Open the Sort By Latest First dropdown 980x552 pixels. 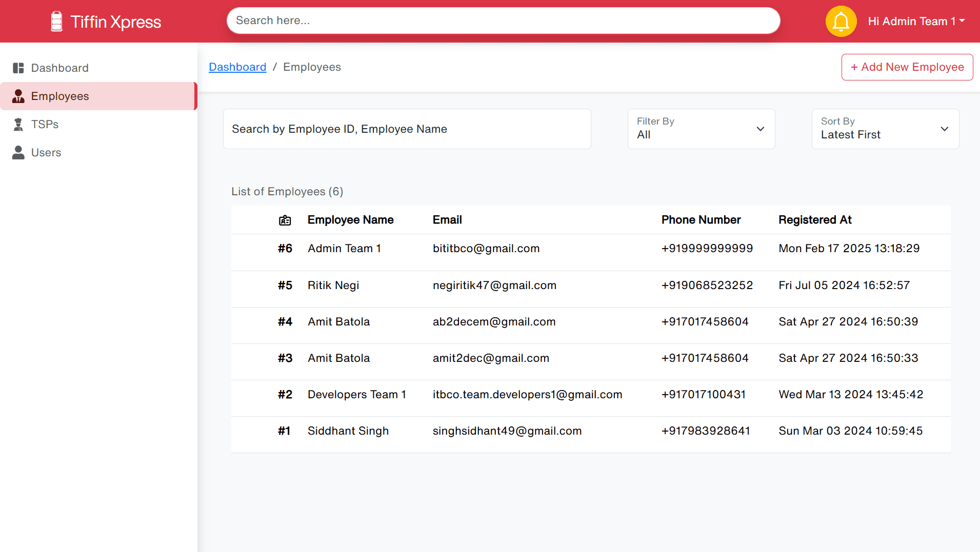point(885,129)
